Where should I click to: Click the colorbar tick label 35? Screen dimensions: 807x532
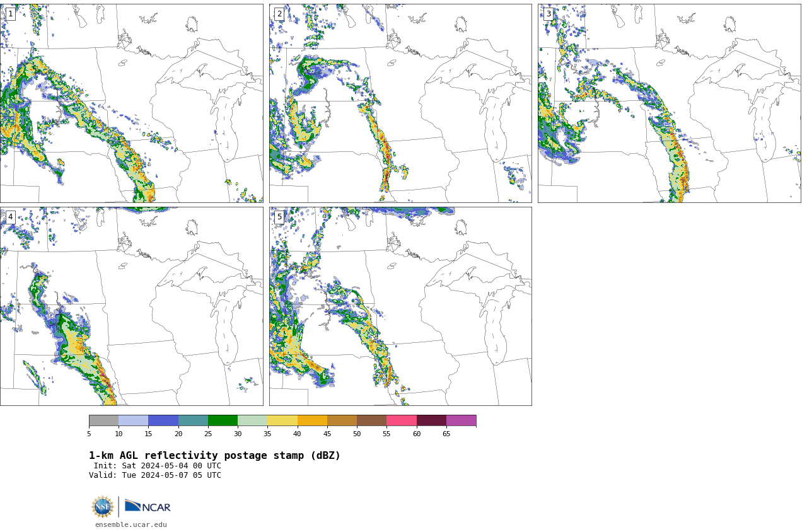(x=267, y=434)
